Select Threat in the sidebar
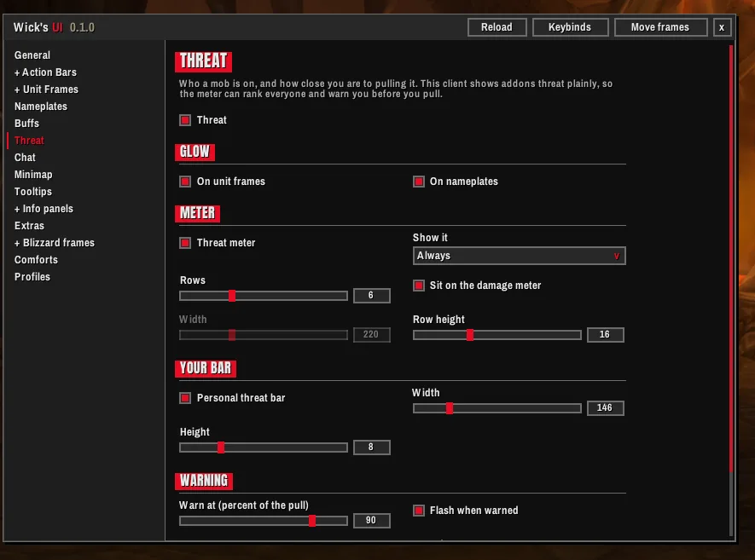This screenshot has height=560, width=755. click(29, 141)
